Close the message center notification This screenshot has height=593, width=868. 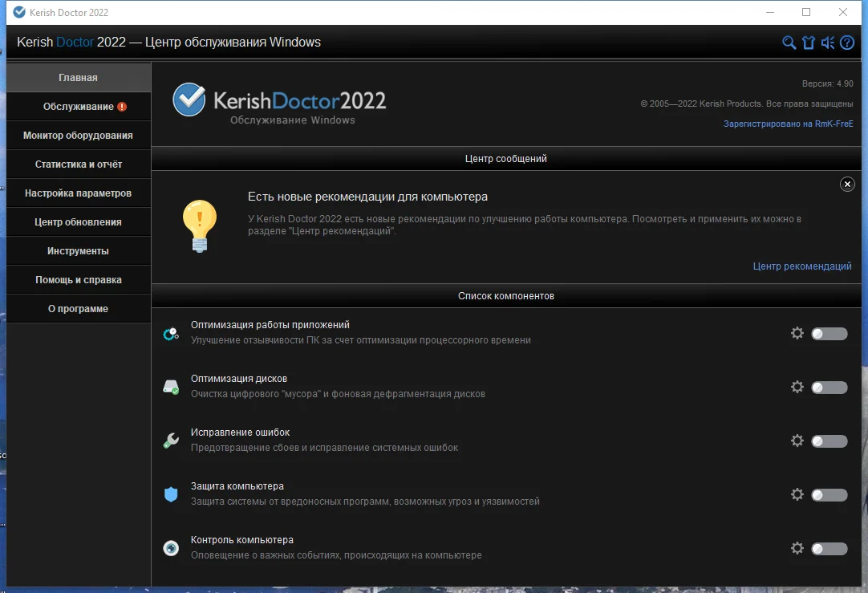[x=847, y=185]
